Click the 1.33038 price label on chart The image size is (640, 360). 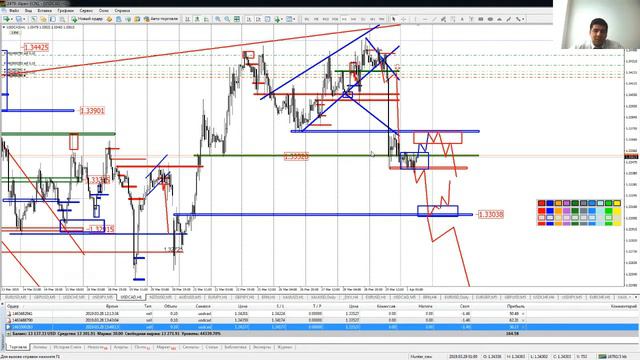[x=490, y=214]
